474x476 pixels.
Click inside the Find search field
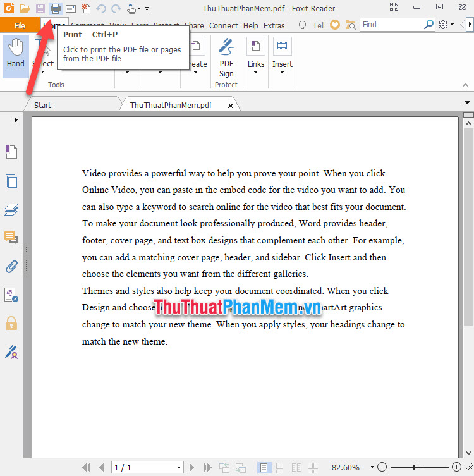coord(392,25)
